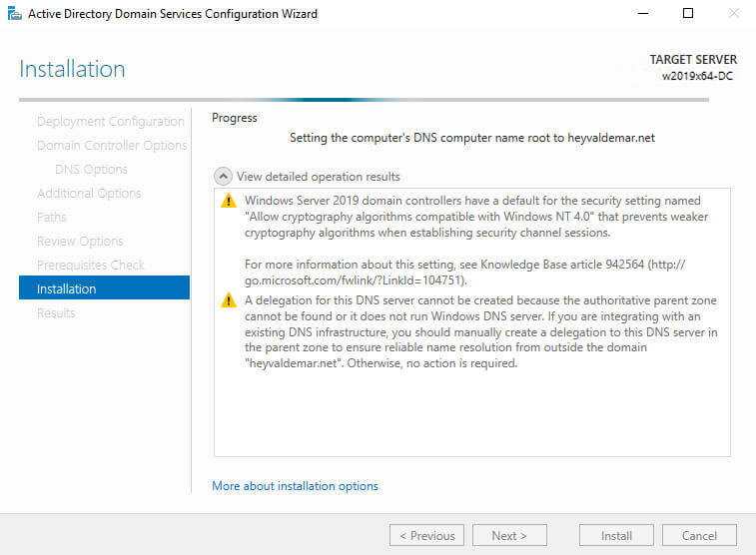Image resolution: width=756 pixels, height=555 pixels.
Task: Minimize the wizard window
Action: point(643,14)
